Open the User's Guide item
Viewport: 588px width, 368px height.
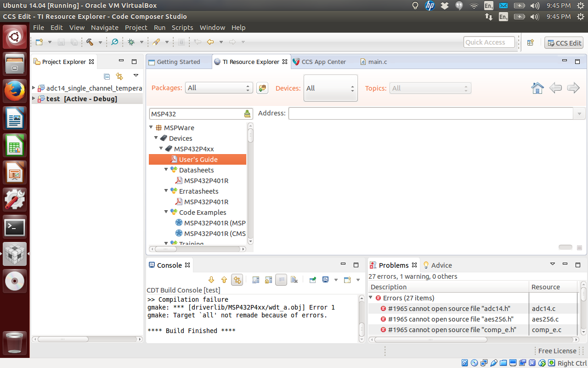198,159
